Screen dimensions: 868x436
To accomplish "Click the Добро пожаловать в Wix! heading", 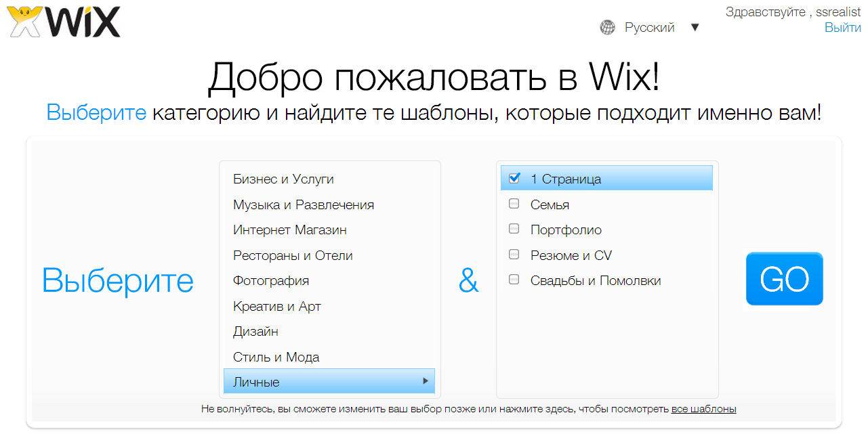I will (434, 77).
